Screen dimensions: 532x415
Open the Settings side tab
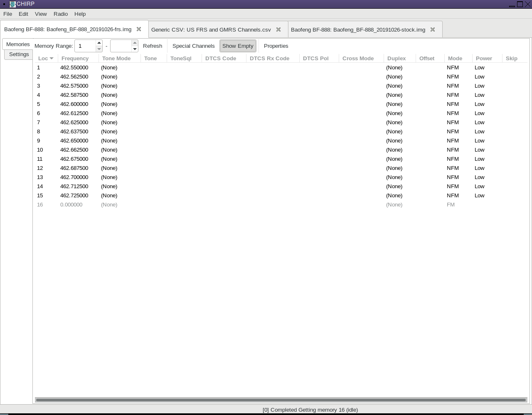19,54
